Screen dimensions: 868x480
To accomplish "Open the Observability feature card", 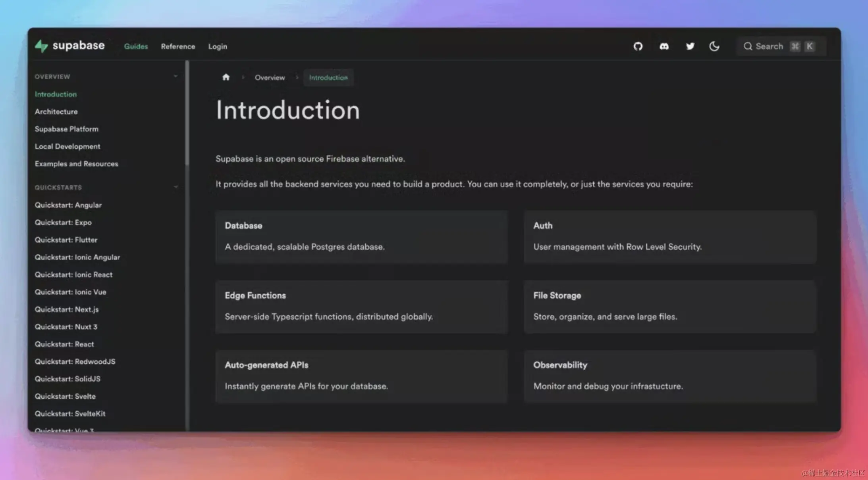I will tap(670, 376).
